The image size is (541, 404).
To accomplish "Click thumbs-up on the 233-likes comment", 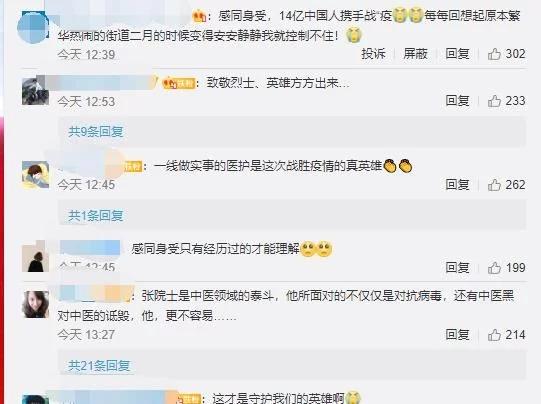I will point(494,101).
